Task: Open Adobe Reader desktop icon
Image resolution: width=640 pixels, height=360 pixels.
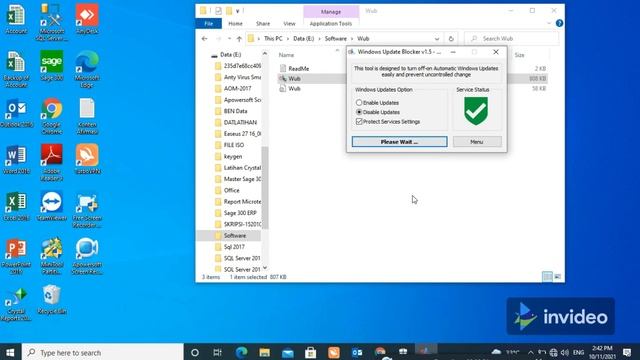Action: 51,162
